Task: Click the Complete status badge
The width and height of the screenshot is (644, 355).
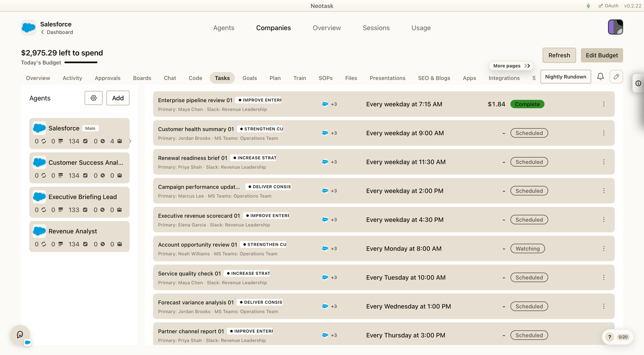Action: (527, 104)
